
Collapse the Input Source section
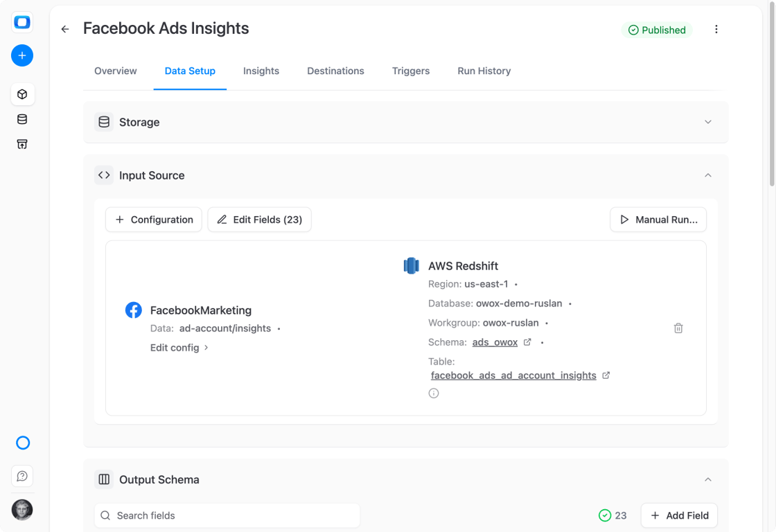pyautogui.click(x=707, y=175)
